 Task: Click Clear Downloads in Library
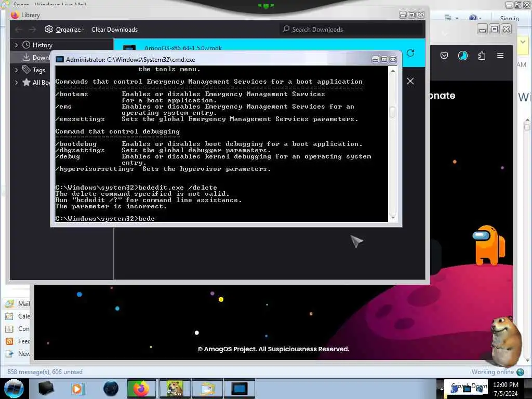click(x=114, y=30)
